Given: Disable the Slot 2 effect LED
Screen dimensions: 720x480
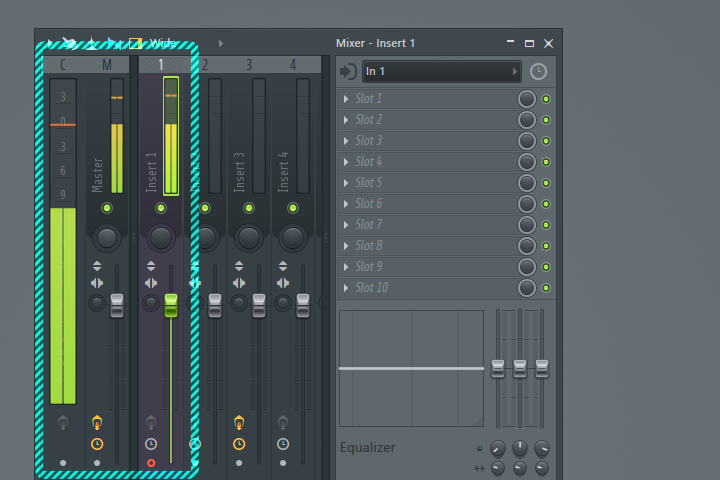Looking at the screenshot, I should [x=546, y=120].
